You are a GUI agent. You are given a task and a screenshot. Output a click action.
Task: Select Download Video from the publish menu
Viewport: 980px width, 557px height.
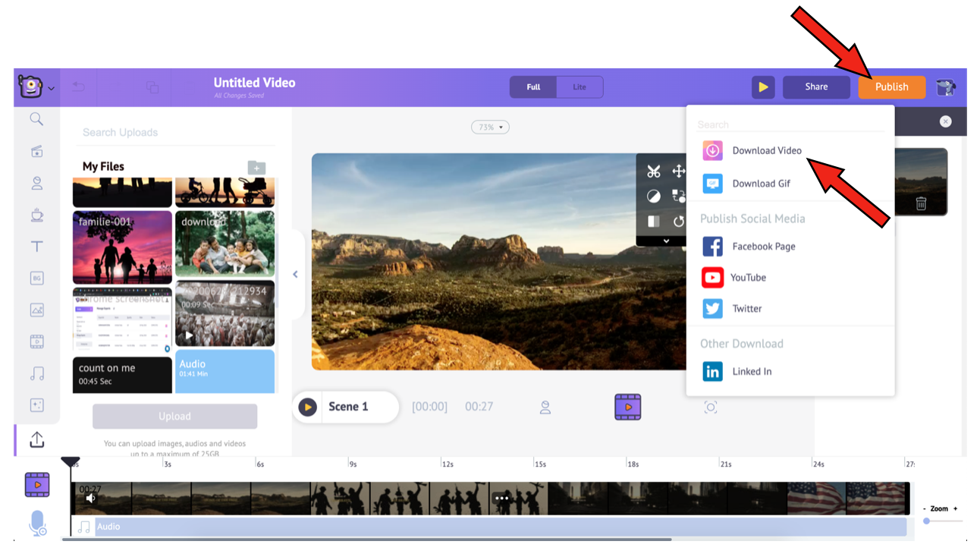pyautogui.click(x=766, y=151)
